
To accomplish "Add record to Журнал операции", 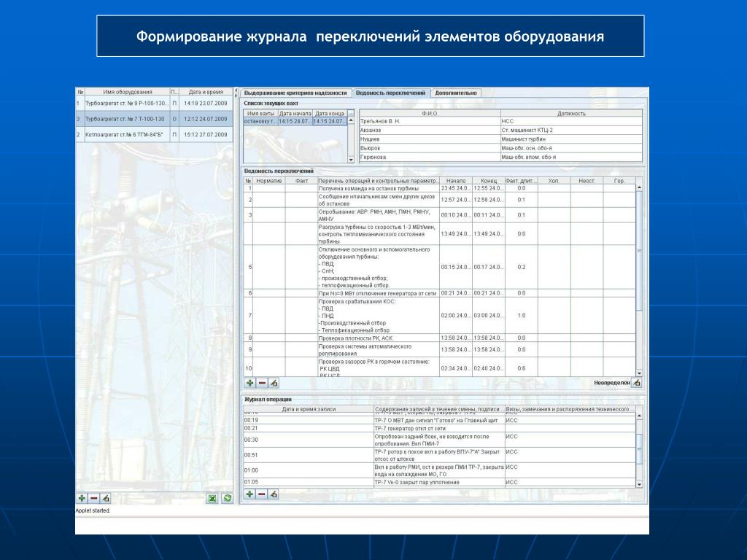I will tap(249, 494).
